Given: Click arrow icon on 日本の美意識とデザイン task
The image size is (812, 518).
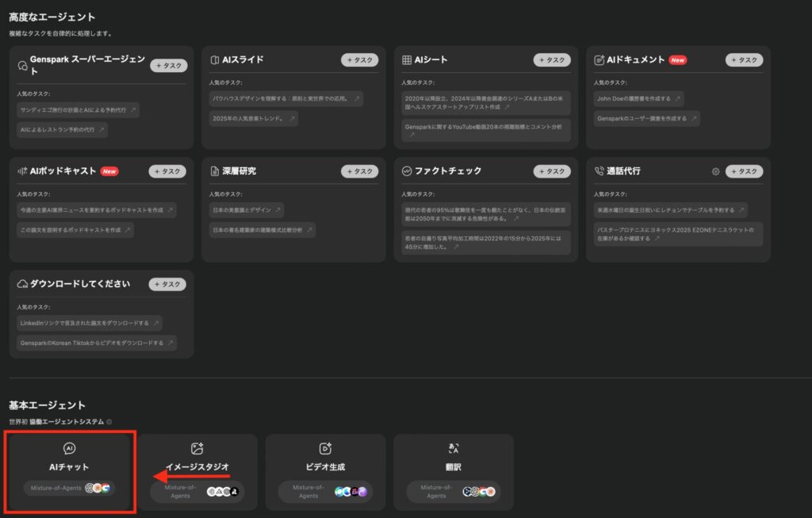Looking at the screenshot, I should pos(278,209).
